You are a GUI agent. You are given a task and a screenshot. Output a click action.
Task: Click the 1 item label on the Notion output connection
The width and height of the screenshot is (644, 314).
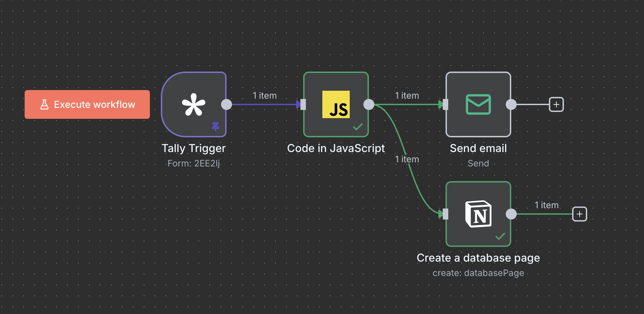coord(546,205)
